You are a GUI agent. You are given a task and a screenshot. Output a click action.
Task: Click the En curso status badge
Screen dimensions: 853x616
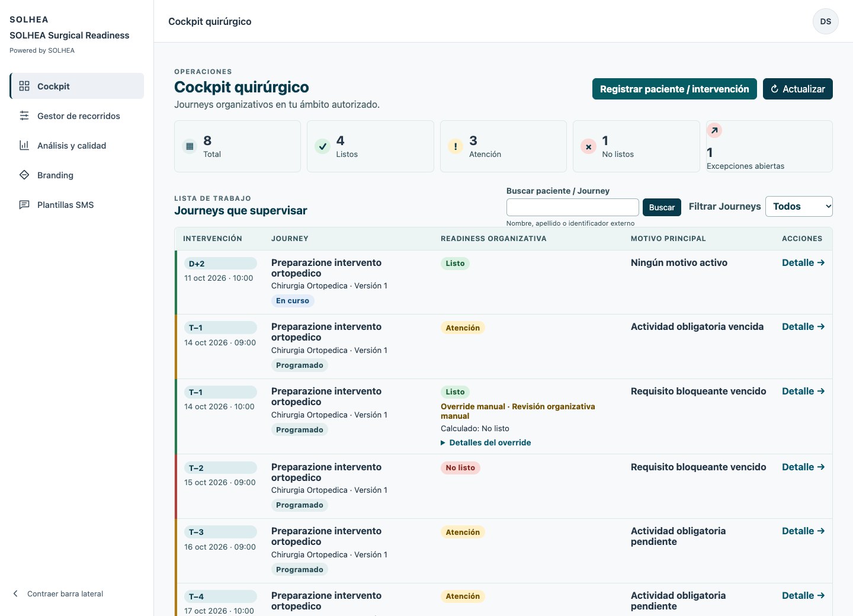[293, 300]
